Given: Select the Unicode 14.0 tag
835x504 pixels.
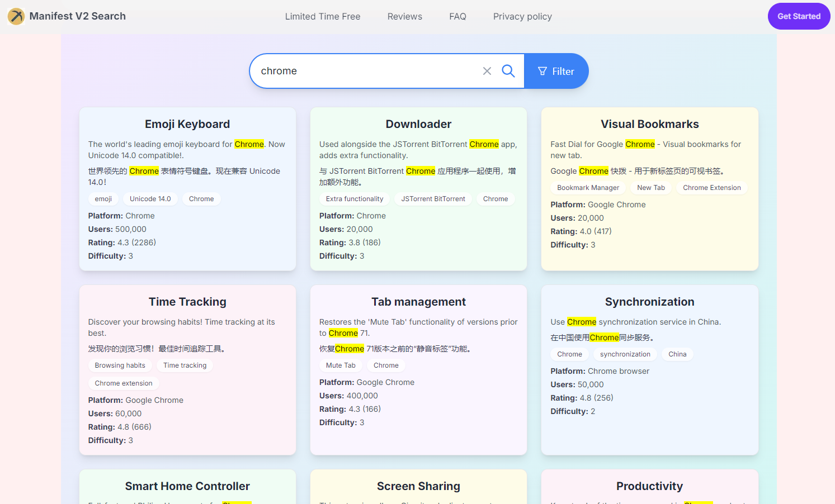Looking at the screenshot, I should (150, 199).
